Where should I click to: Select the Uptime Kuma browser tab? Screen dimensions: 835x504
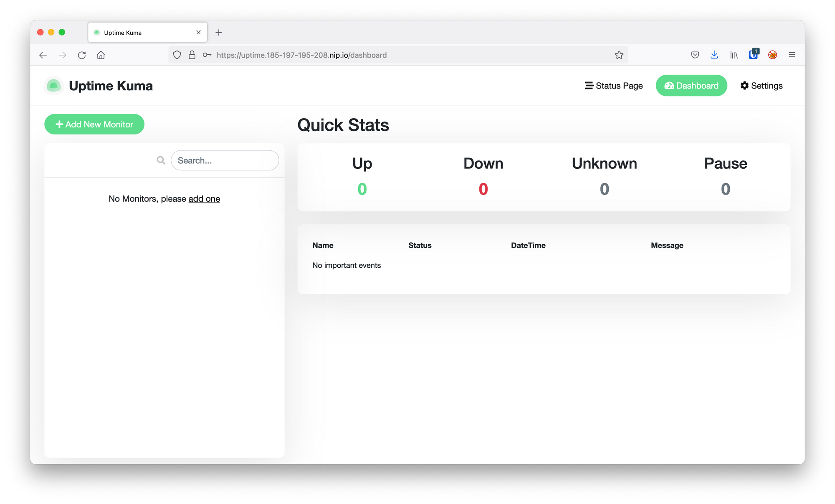tap(147, 33)
